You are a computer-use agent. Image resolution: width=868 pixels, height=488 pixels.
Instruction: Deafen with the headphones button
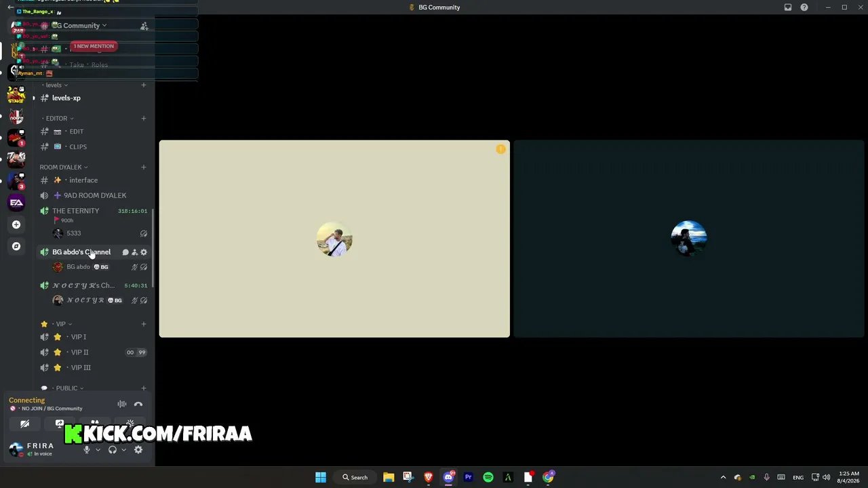click(x=113, y=449)
